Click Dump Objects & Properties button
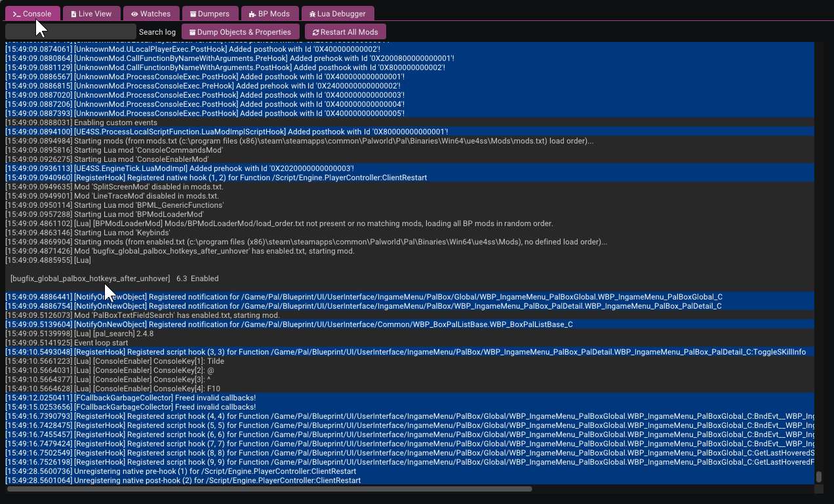Image resolution: width=834 pixels, height=504 pixels. point(240,31)
